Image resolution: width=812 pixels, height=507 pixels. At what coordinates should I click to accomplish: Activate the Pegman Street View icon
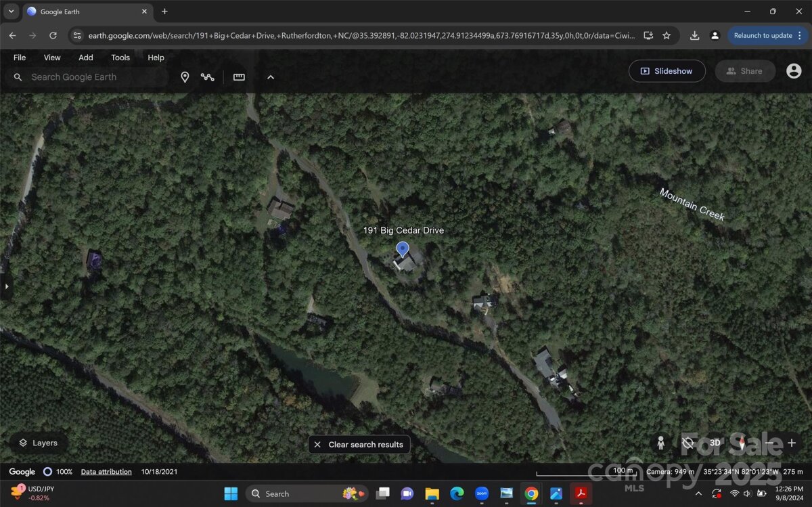coord(661,443)
